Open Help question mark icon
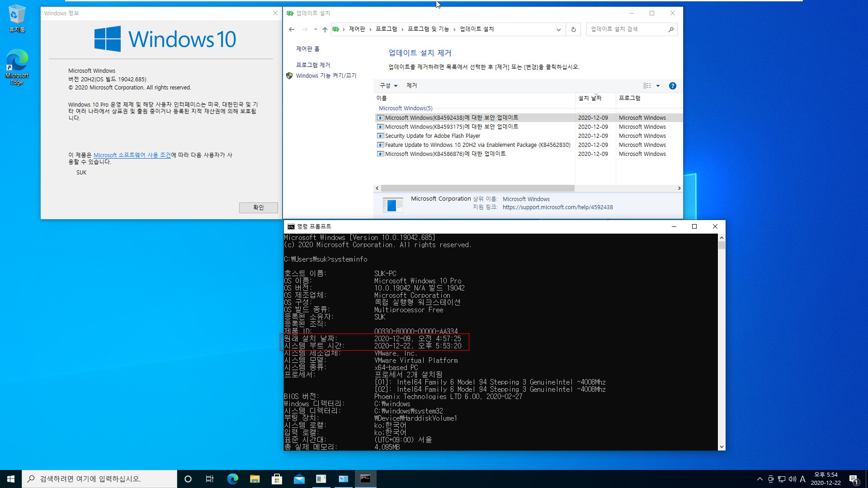The width and height of the screenshot is (868, 488). (x=672, y=86)
